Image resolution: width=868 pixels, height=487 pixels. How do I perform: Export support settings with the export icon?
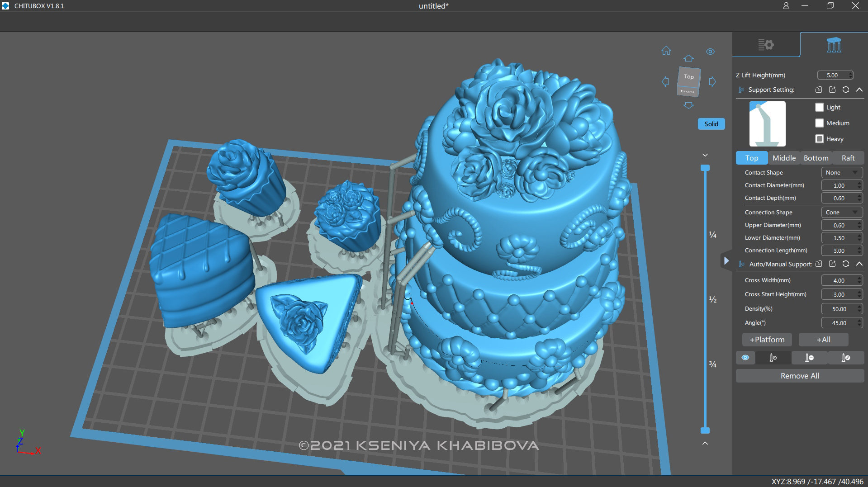click(832, 90)
